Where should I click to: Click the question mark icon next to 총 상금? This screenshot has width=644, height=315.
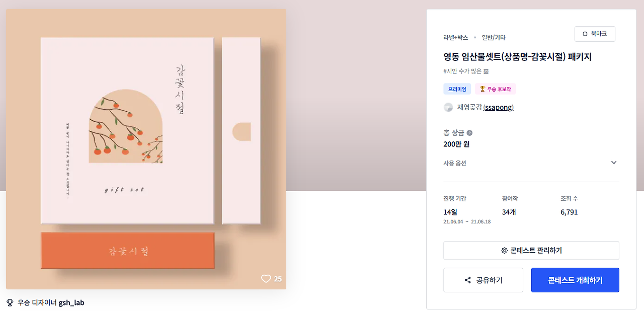point(469,133)
